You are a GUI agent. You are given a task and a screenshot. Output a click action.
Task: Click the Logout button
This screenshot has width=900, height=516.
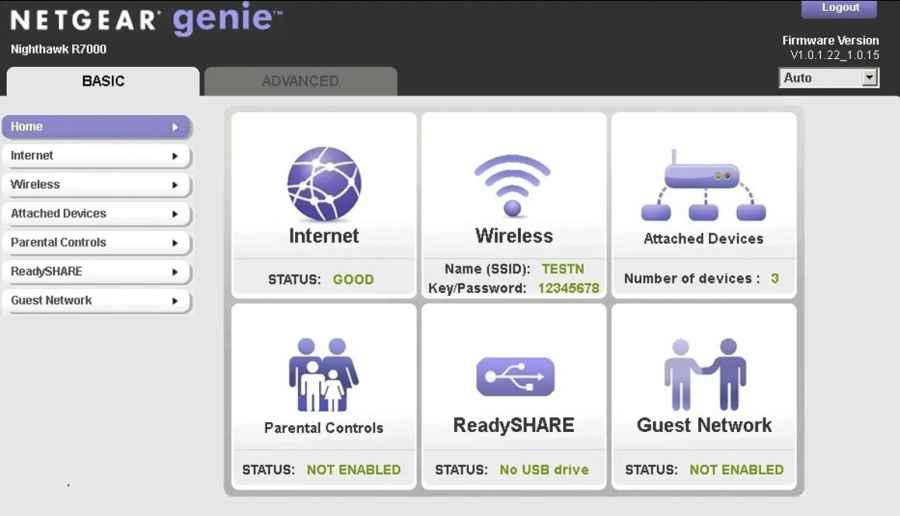click(839, 8)
